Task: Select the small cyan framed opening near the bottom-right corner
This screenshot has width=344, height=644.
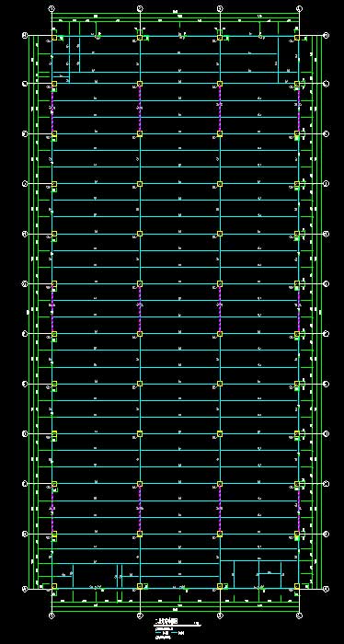Action: click(270, 581)
